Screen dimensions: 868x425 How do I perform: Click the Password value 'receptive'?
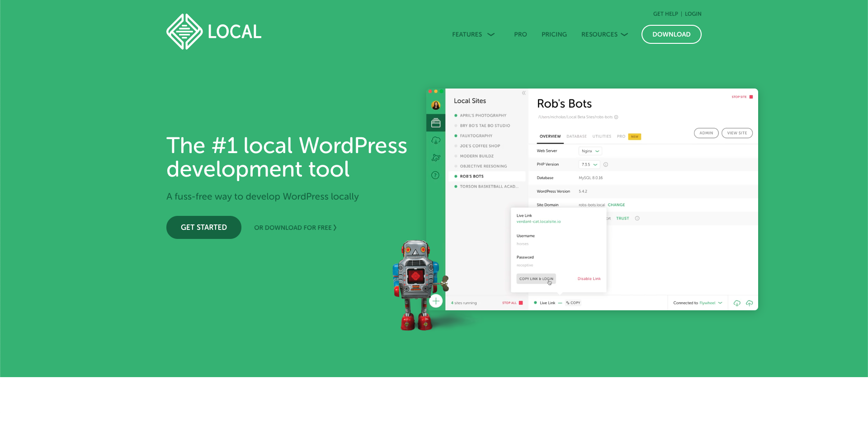(525, 265)
